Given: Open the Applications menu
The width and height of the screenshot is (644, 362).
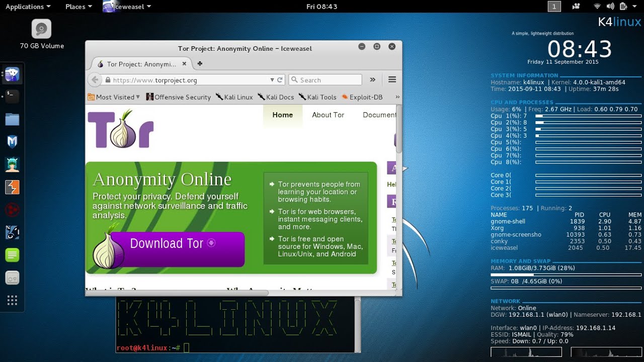Looking at the screenshot, I should click(x=28, y=7).
